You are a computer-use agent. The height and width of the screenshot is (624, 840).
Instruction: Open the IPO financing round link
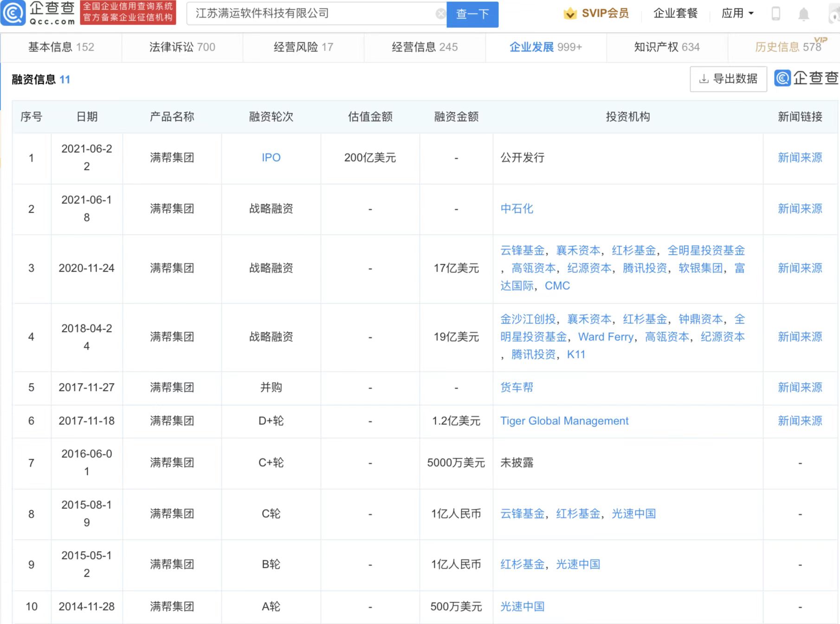click(271, 158)
